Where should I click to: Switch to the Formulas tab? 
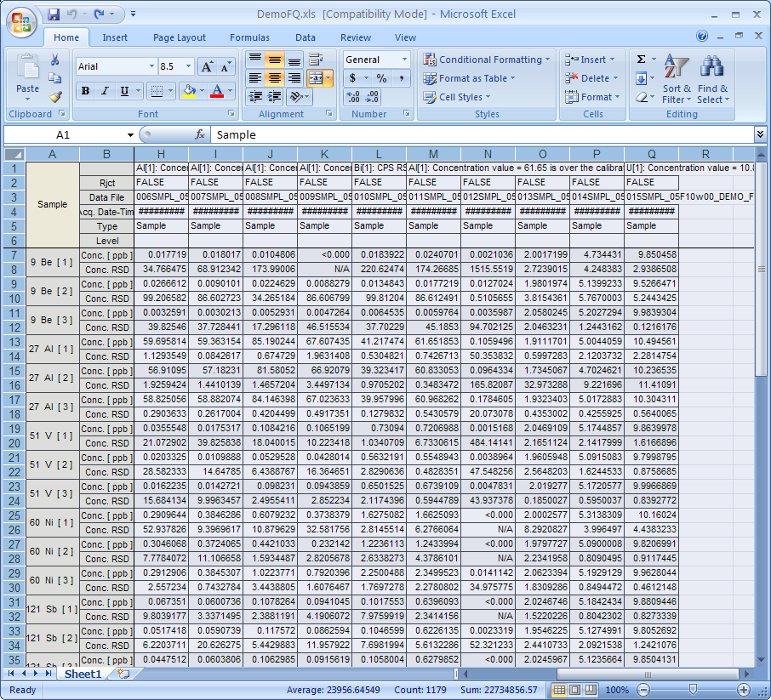pyautogui.click(x=249, y=37)
